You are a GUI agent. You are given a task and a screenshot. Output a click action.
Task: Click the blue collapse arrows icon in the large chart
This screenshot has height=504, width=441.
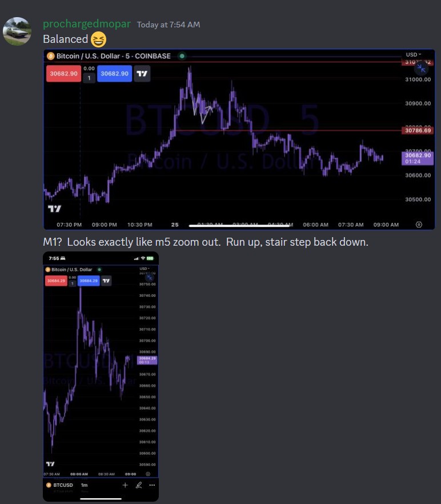click(x=421, y=68)
